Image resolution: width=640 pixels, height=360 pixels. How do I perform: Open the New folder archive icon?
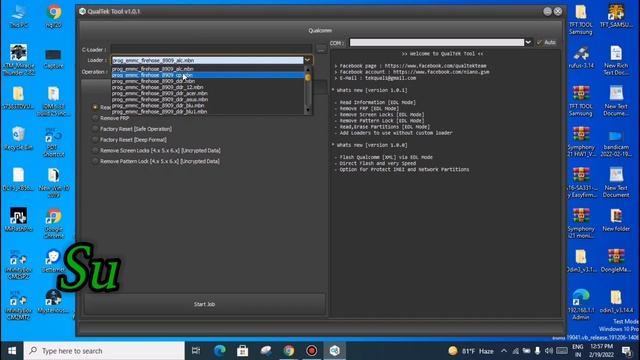point(616,220)
